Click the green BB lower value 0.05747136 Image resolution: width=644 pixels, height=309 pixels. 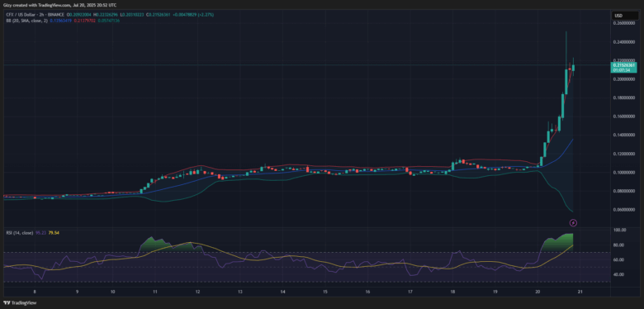(x=109, y=20)
